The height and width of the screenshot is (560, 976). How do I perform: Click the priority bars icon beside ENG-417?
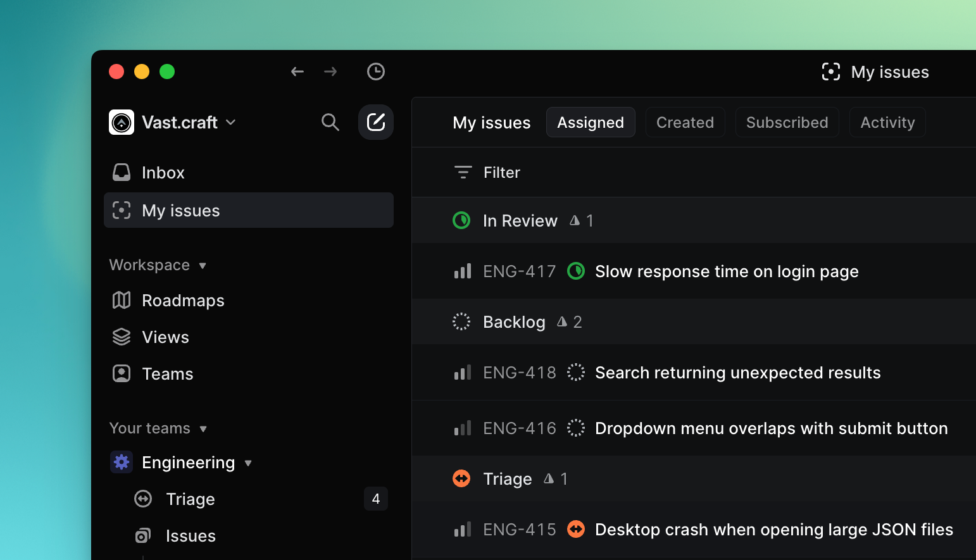tap(462, 271)
